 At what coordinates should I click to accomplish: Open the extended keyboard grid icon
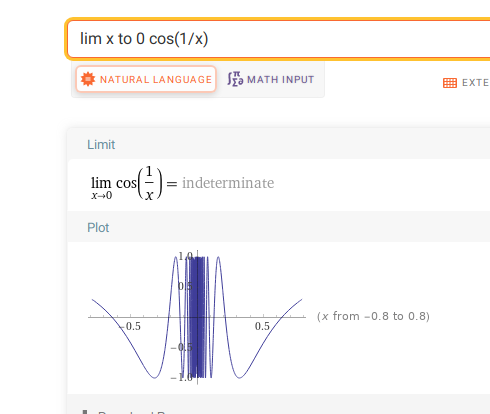(x=450, y=83)
